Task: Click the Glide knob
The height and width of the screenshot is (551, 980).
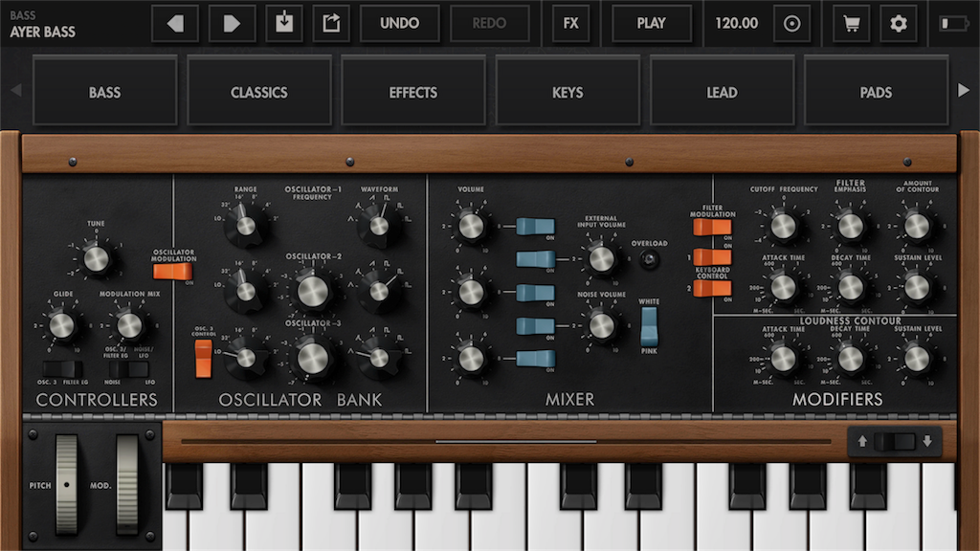Action: (x=62, y=325)
